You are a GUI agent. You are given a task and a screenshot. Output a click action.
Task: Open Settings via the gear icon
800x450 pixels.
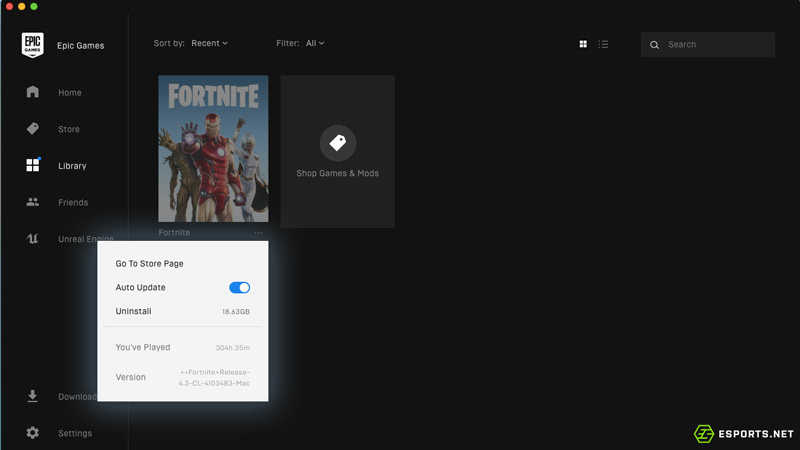pyautogui.click(x=33, y=433)
